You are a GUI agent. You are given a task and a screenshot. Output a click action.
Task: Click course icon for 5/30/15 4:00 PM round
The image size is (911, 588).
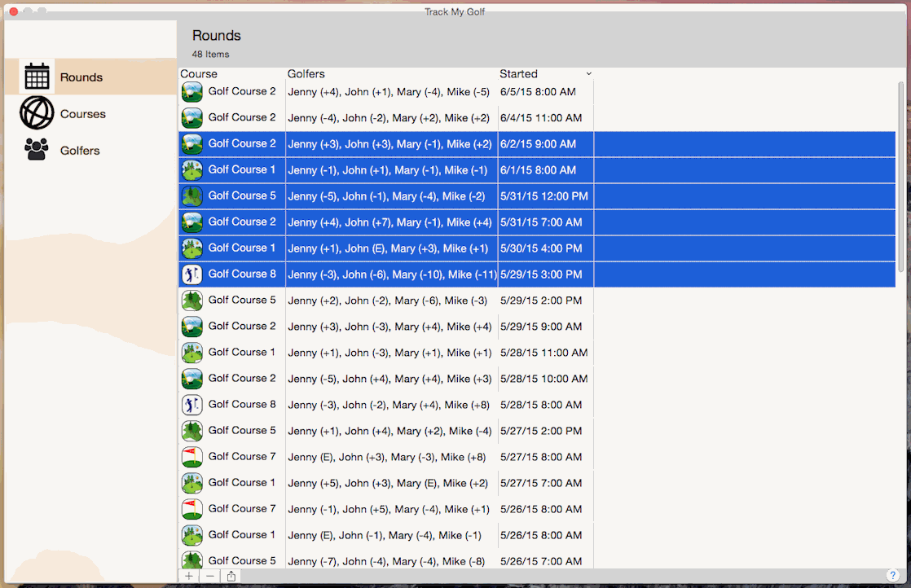191,248
